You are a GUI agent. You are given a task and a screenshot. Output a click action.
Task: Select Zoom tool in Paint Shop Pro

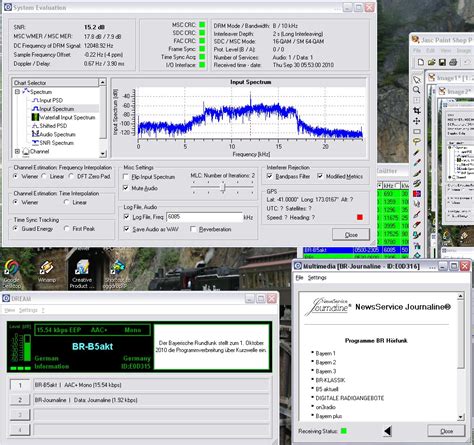417,90
